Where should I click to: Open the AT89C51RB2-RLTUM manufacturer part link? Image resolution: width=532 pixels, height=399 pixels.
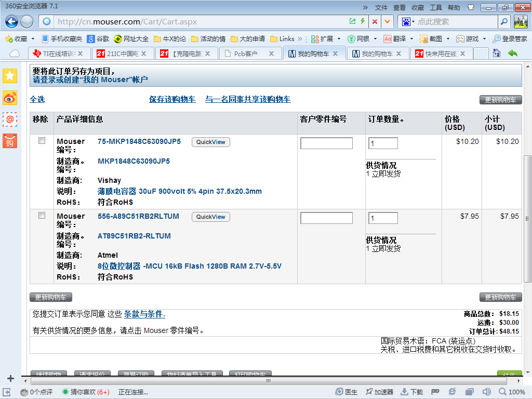coord(134,236)
